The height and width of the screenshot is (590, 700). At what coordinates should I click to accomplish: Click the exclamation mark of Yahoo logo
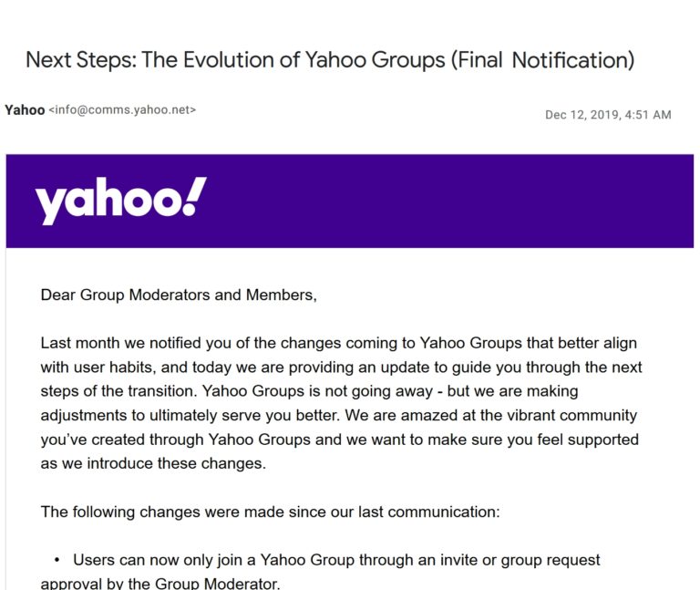pos(195,197)
